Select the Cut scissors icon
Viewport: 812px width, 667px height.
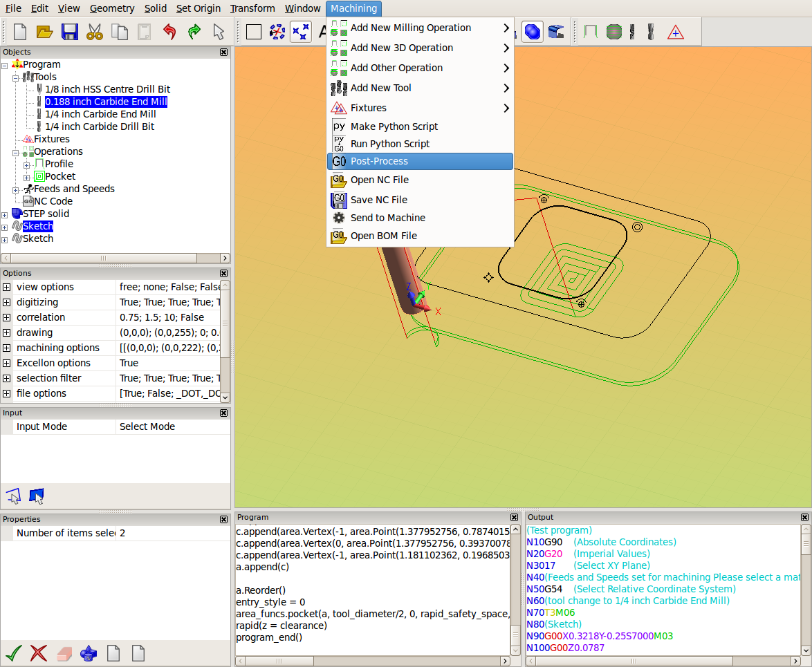click(95, 32)
